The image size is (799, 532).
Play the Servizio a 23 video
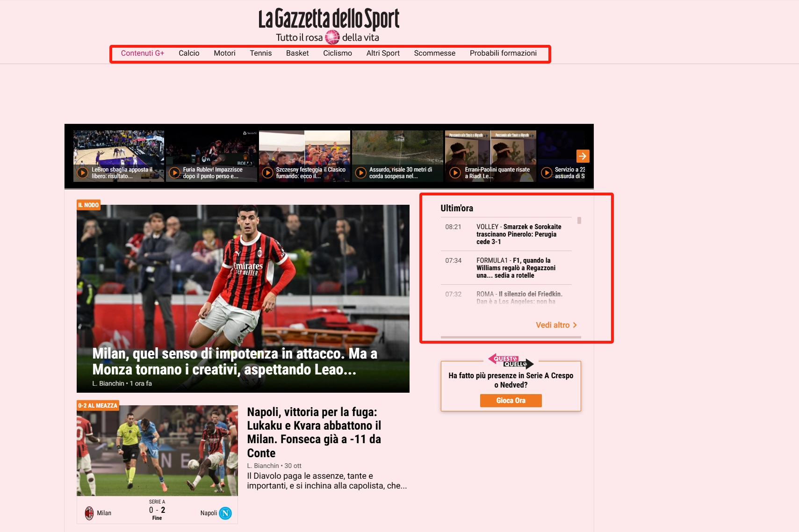pos(546,173)
